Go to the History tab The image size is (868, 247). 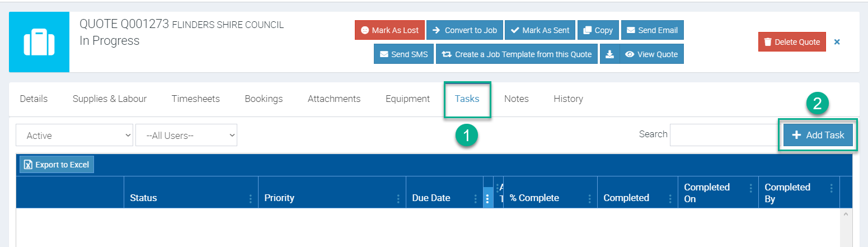[568, 99]
